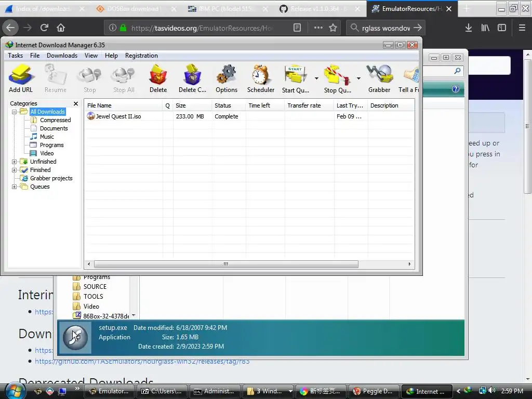Click Firefox Home icon
532x399 pixels.
(61, 28)
